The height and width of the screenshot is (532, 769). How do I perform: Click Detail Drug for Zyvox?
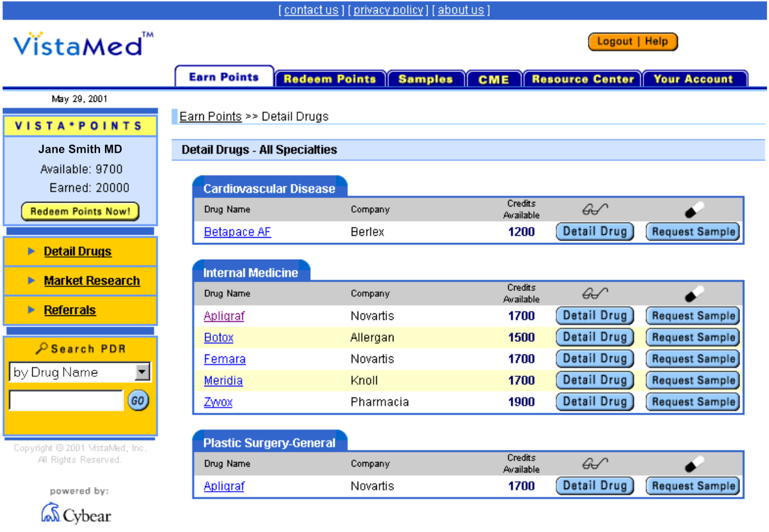coord(595,402)
